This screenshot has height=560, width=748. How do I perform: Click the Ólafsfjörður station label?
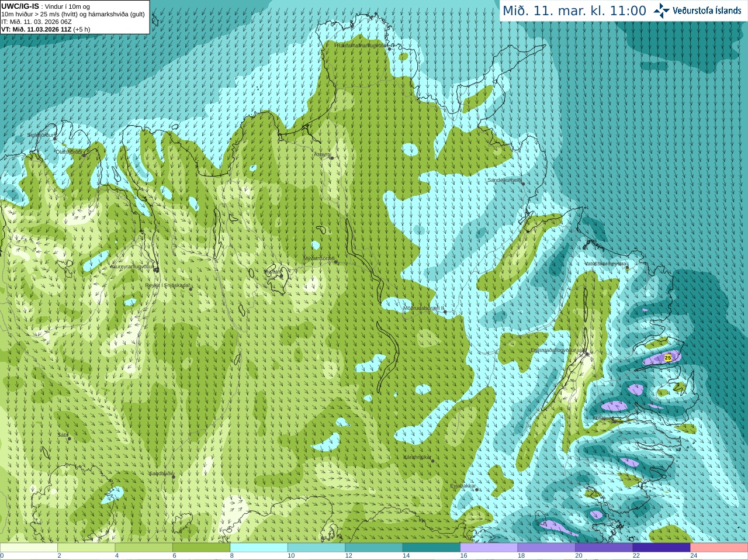click(69, 152)
